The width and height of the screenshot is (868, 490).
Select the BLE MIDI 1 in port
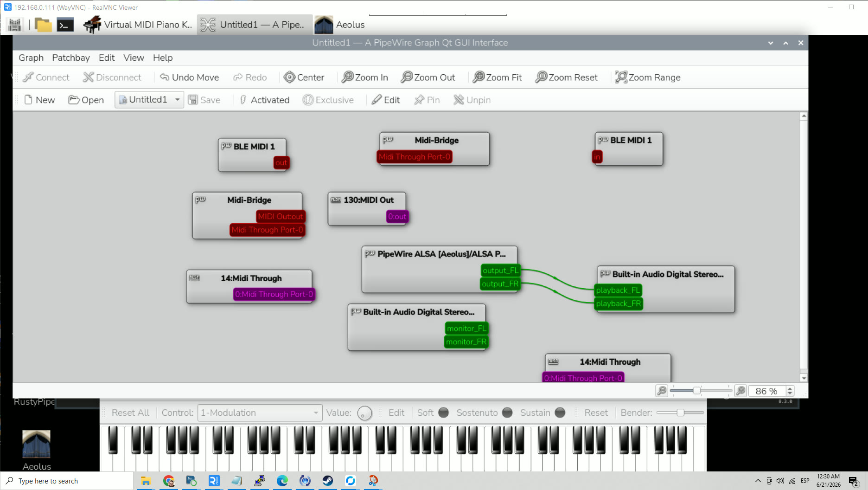pos(597,157)
